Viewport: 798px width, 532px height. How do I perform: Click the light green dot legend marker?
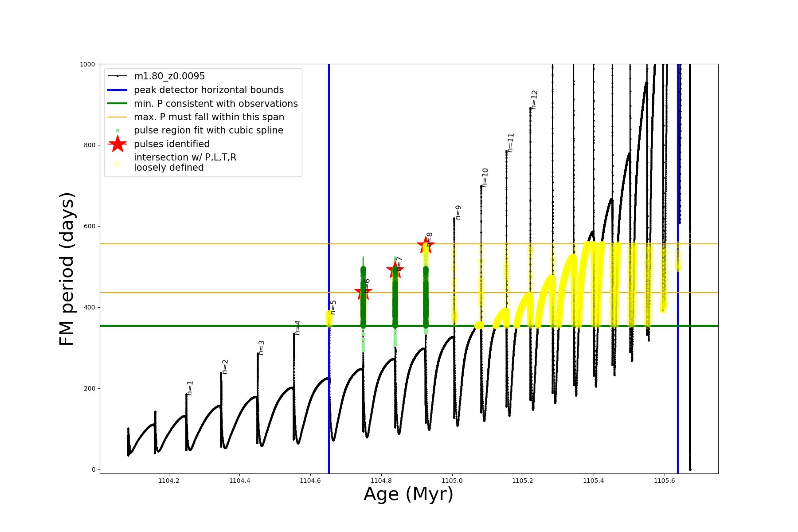[x=117, y=130]
